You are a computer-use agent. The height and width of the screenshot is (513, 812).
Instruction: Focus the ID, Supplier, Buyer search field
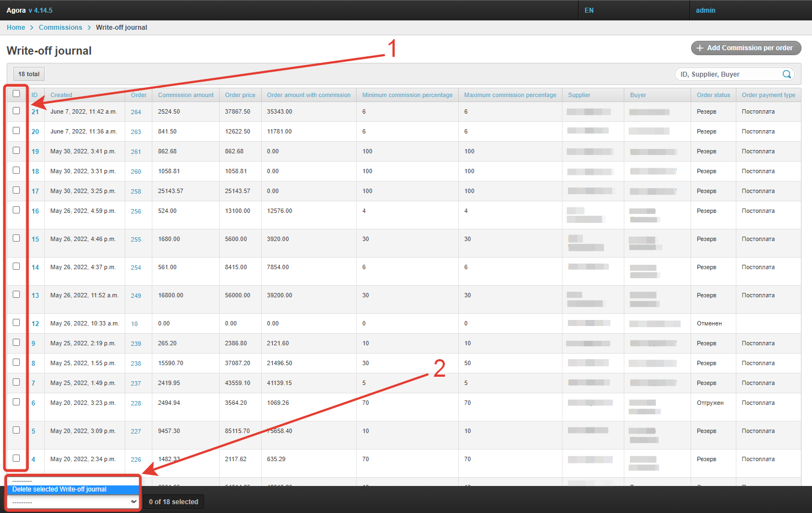pos(729,74)
